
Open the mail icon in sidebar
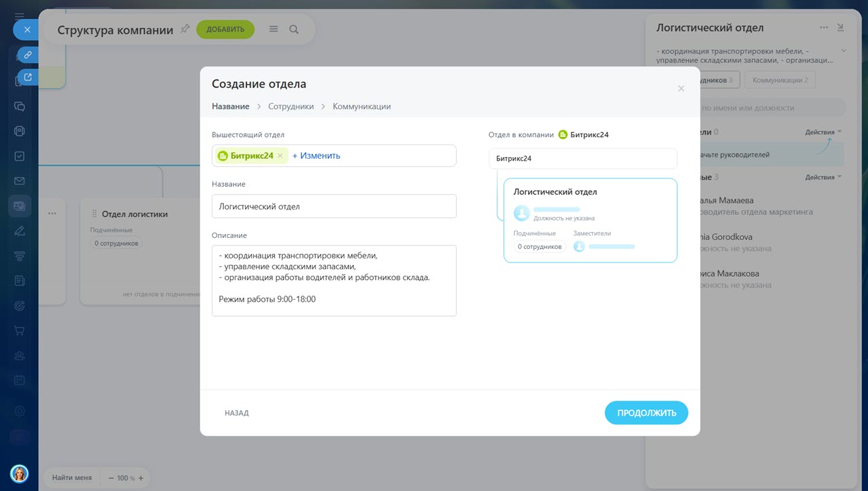pyautogui.click(x=20, y=181)
